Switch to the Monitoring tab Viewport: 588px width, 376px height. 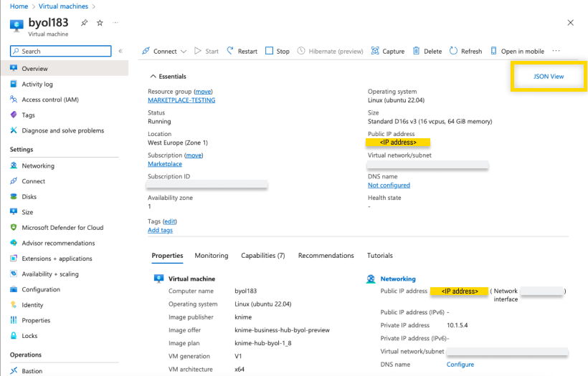click(212, 256)
